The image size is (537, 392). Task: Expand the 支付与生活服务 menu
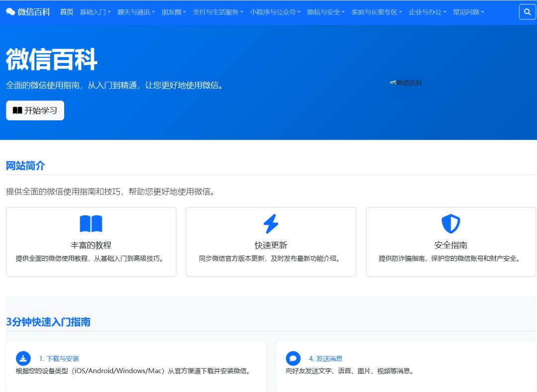(218, 12)
